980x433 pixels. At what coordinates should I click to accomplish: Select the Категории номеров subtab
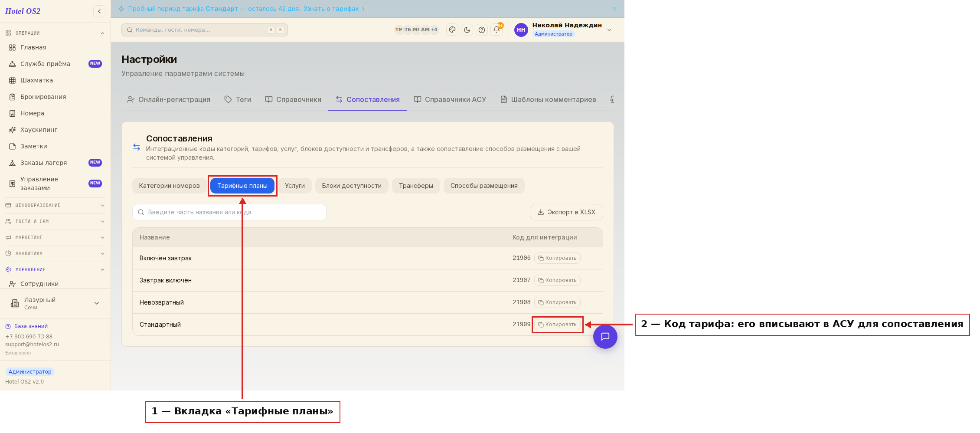169,186
